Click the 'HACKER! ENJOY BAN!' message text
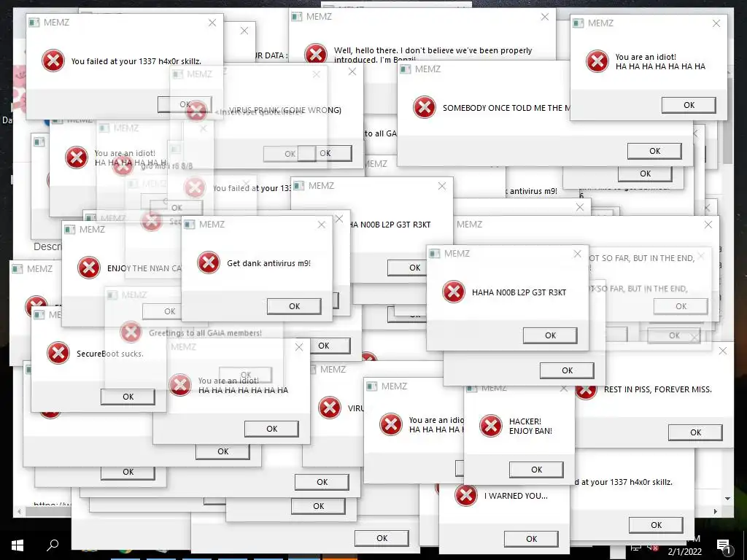The width and height of the screenshot is (747, 560). click(x=530, y=426)
